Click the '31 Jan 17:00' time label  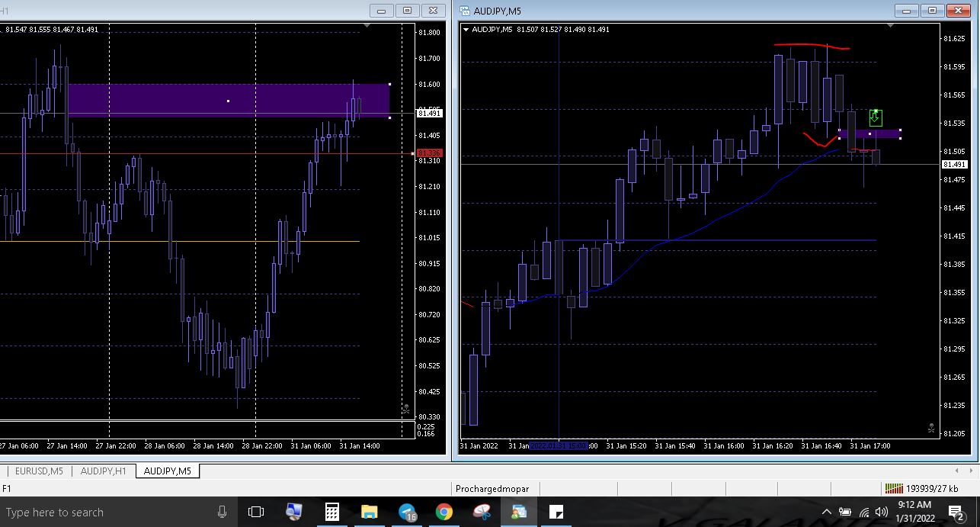870,445
